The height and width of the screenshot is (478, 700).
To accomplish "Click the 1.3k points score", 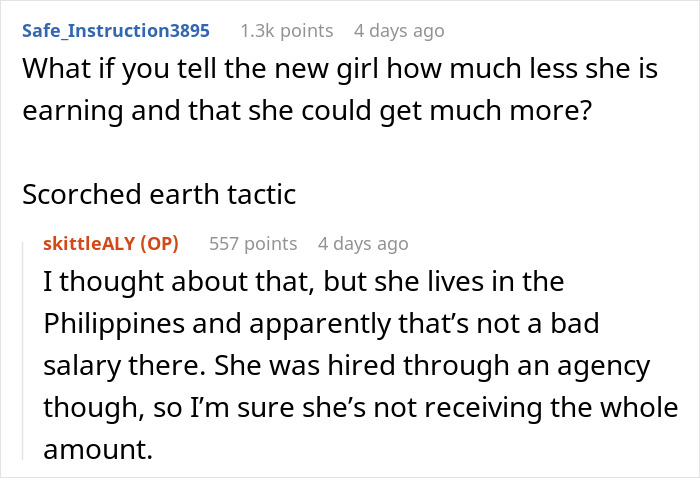I will point(287,31).
